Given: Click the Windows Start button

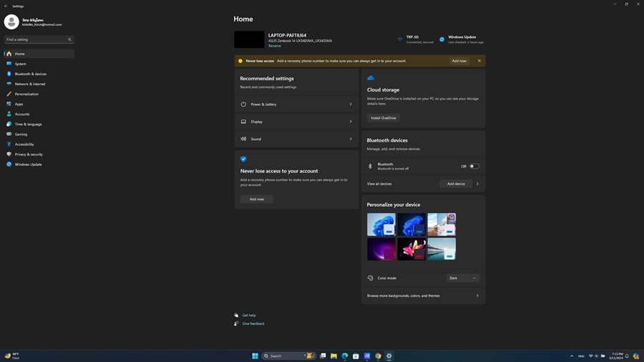Looking at the screenshot, I should [255, 356].
